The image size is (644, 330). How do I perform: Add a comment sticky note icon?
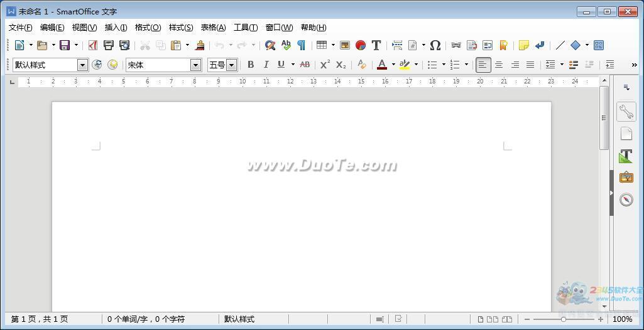[x=524, y=45]
